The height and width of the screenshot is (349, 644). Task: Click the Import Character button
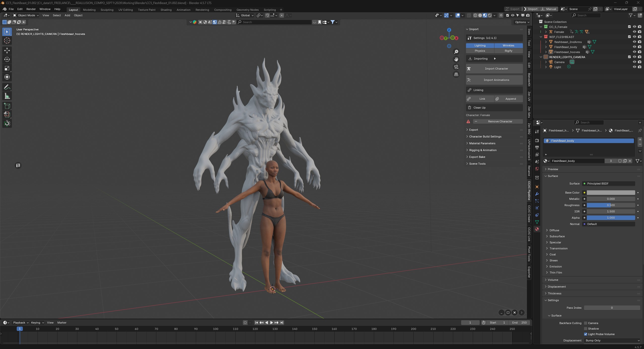(x=494, y=69)
